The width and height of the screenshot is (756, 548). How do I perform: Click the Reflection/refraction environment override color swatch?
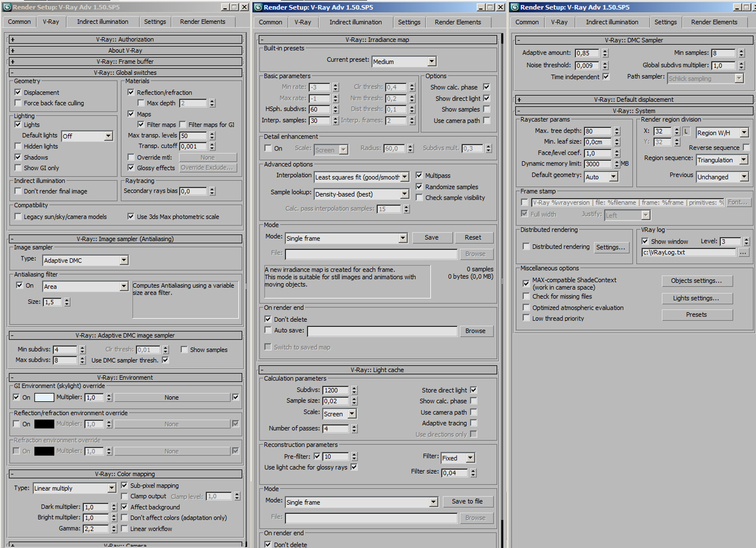tap(44, 425)
